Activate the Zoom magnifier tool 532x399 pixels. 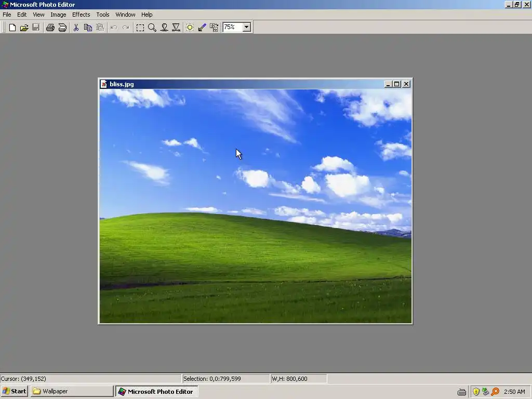[152, 28]
